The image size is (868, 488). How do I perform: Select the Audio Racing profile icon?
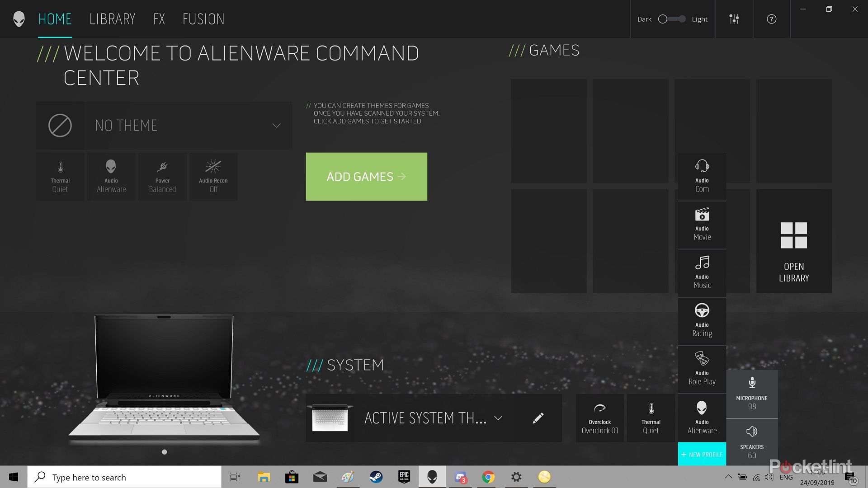702,320
